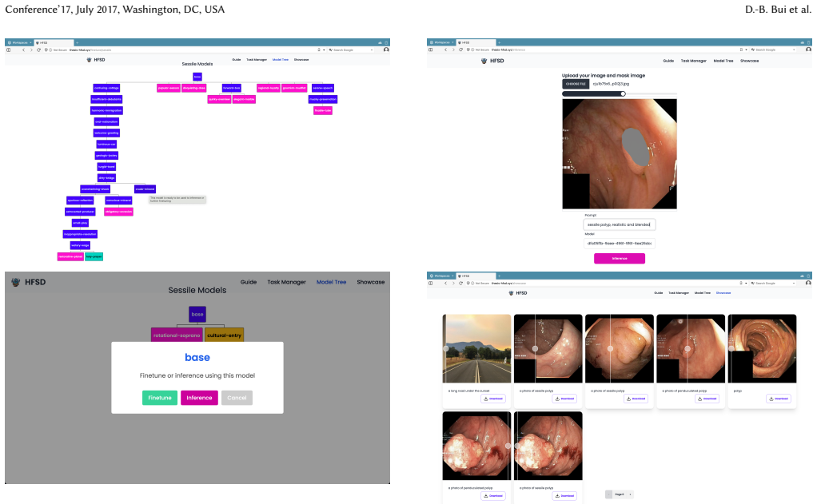Click the profile avatar icon in the showcase page browser
Screen dimensions: 817x504
[x=808, y=284]
